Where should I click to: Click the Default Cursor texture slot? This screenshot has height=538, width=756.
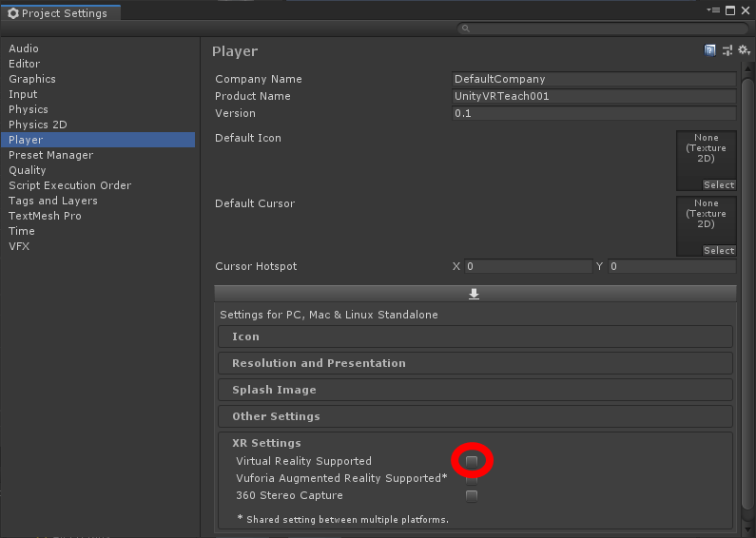tap(707, 226)
